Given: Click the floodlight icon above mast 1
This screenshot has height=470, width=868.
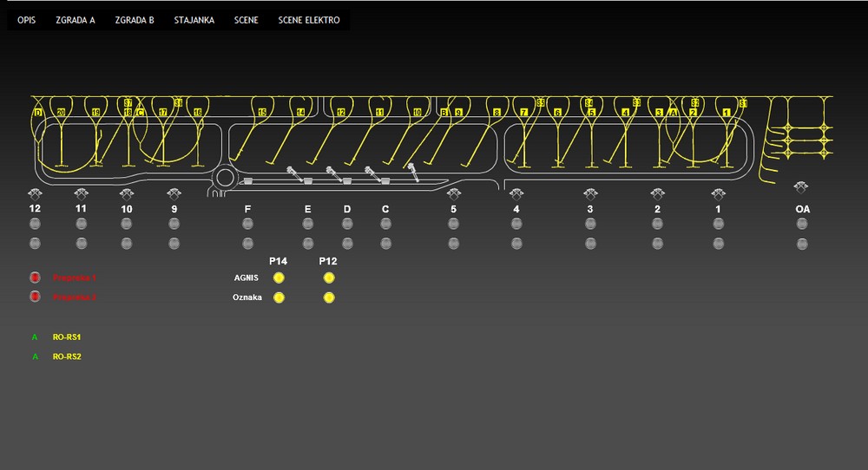Looking at the screenshot, I should 718,193.
